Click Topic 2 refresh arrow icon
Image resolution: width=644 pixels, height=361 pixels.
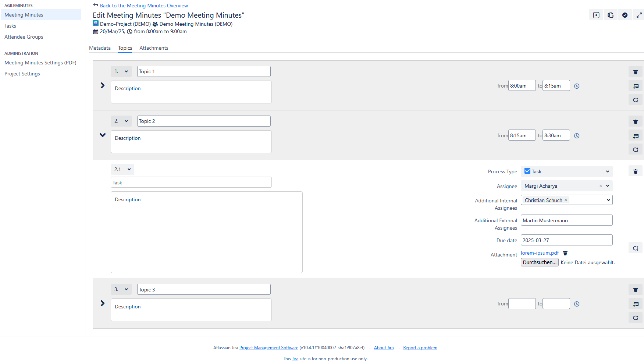tap(636, 149)
